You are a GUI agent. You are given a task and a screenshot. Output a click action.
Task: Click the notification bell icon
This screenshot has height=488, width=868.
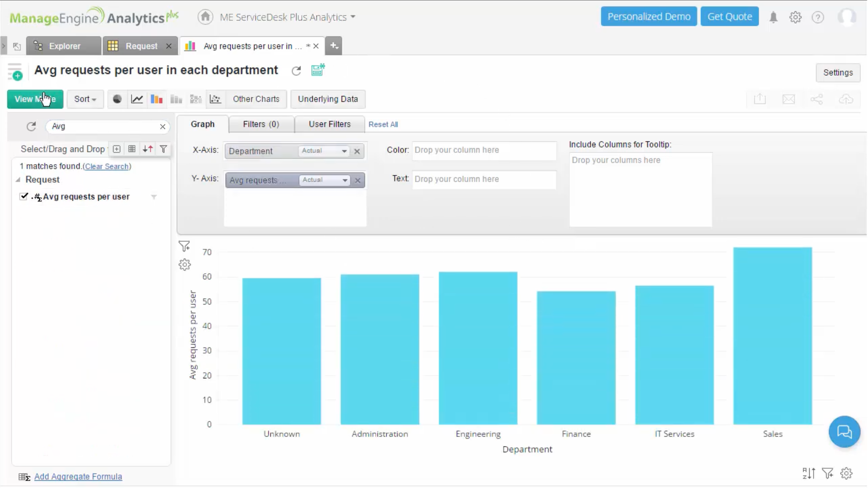[x=773, y=17]
